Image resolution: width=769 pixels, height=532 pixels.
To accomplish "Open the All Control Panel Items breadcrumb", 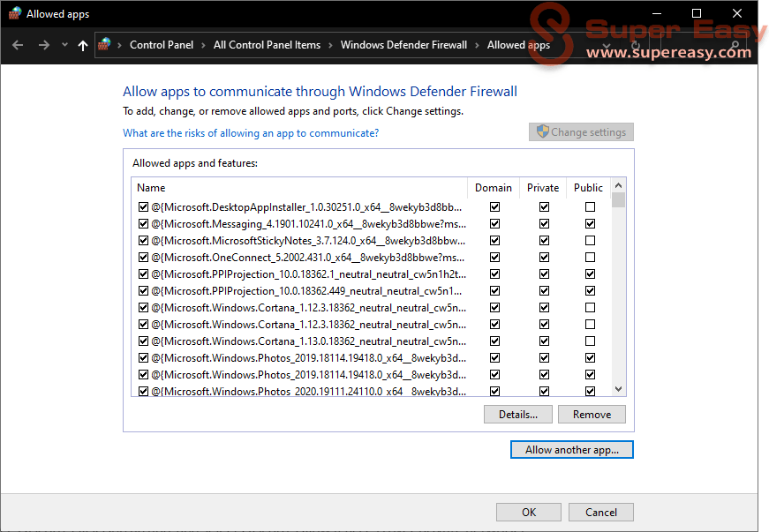I will [x=267, y=45].
